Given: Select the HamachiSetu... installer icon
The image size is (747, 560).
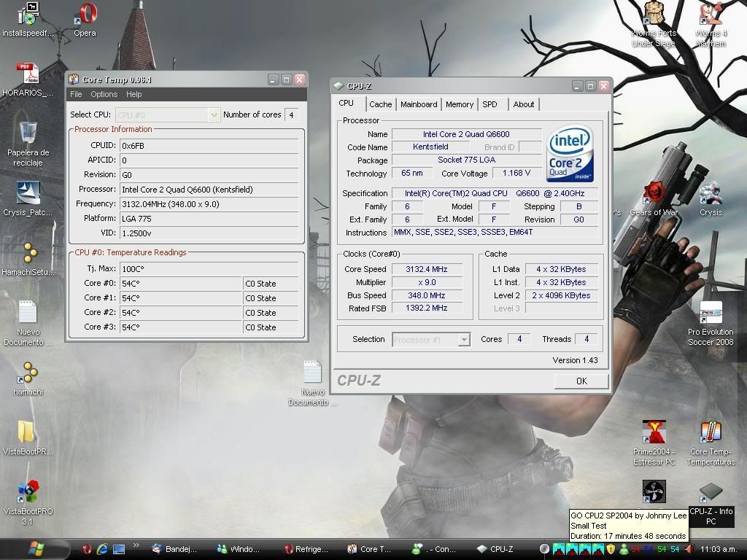Looking at the screenshot, I should [28, 259].
